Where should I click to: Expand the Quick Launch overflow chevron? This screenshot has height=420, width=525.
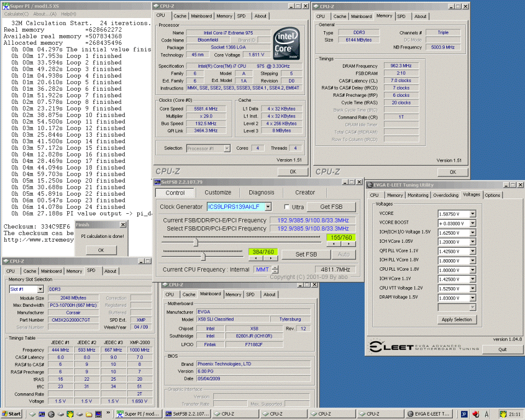click(x=108, y=413)
